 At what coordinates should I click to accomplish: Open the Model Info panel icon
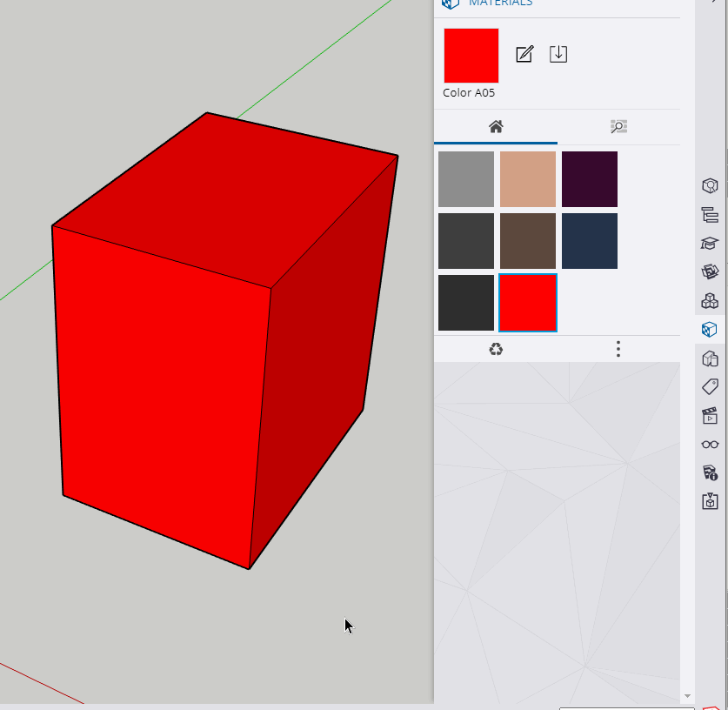(x=710, y=472)
